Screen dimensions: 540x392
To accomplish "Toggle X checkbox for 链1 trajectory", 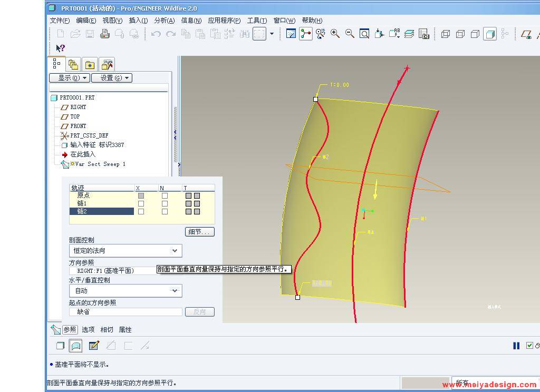I will (x=141, y=203).
